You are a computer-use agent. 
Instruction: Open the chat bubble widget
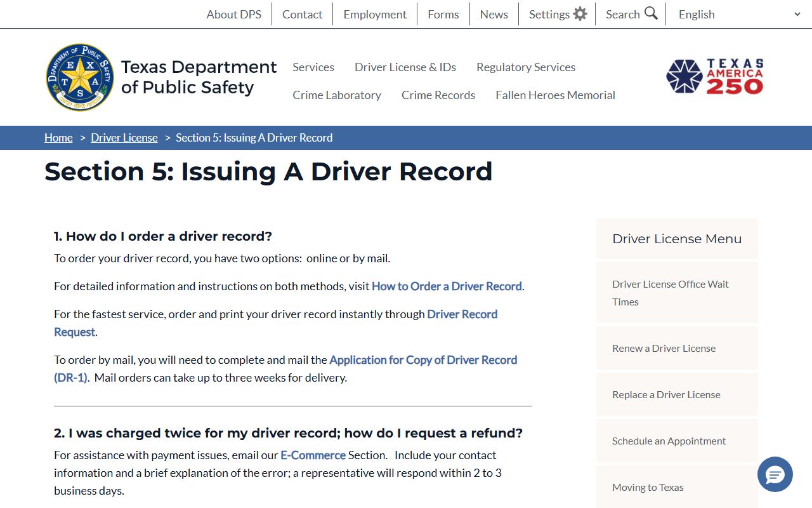pyautogui.click(x=775, y=474)
